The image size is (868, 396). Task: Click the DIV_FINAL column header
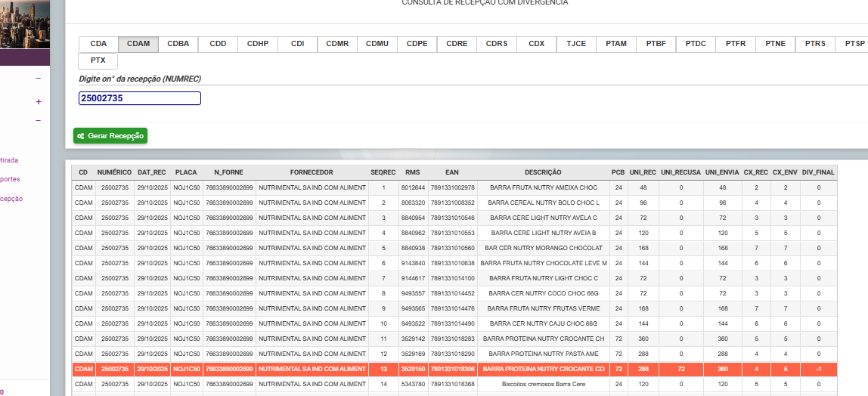[x=818, y=172]
